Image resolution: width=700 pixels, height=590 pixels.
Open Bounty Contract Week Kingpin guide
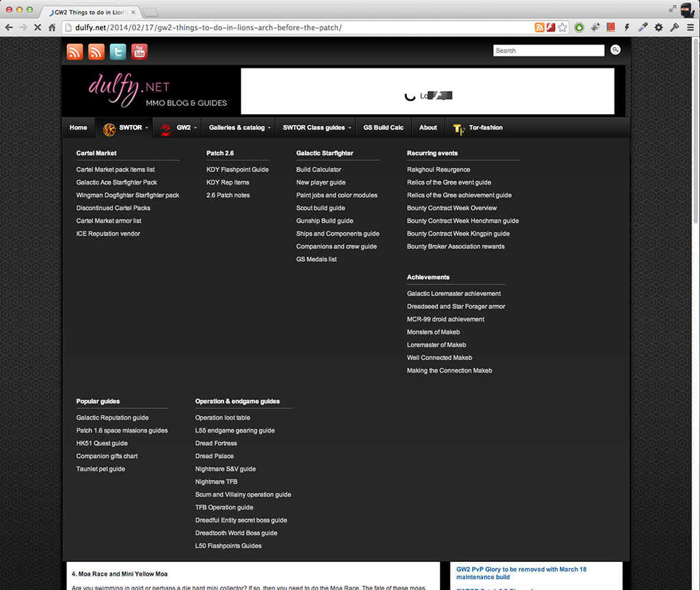pos(458,234)
